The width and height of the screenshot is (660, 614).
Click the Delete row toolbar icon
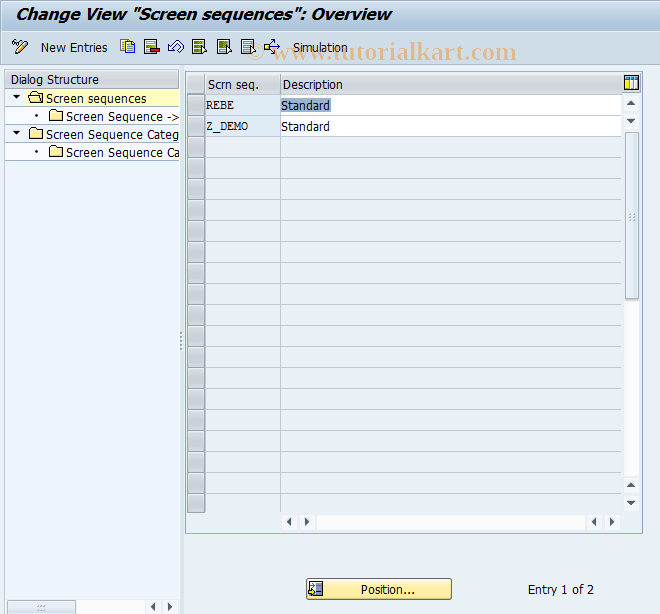pyautogui.click(x=152, y=47)
